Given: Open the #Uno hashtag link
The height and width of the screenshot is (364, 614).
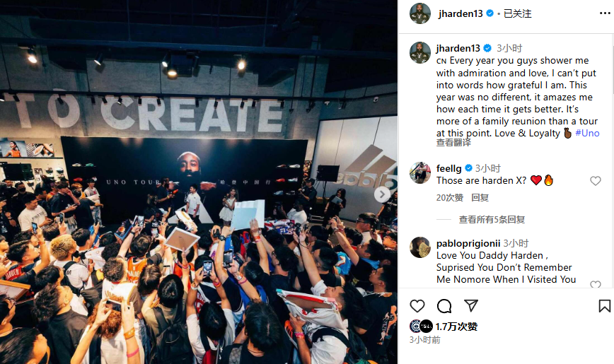Looking at the screenshot, I should (587, 133).
